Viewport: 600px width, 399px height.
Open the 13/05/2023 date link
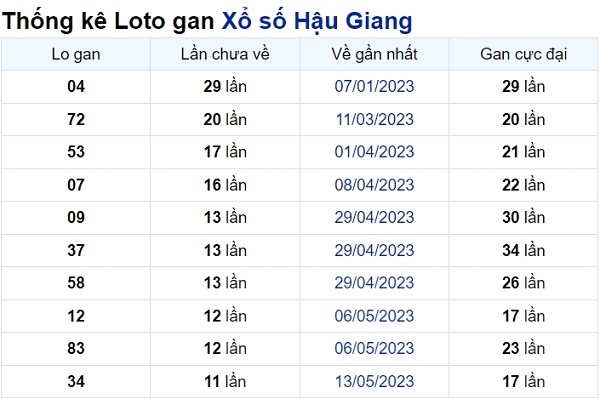point(374,381)
